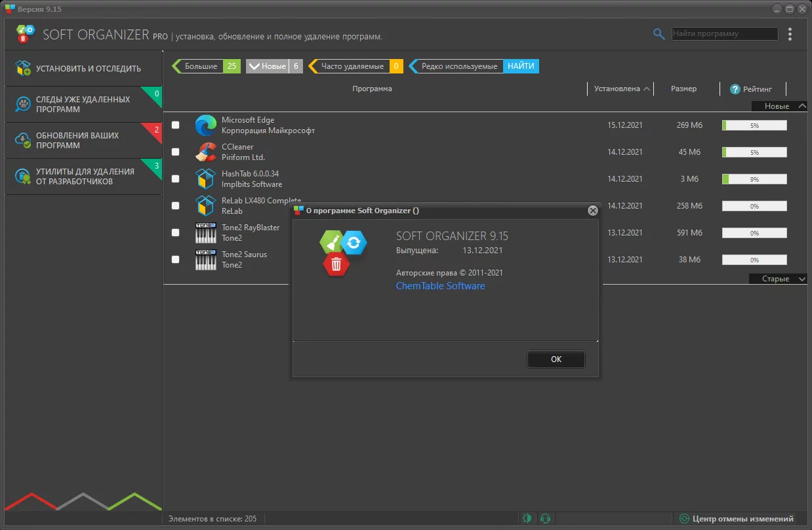Viewport: 812px width, 530px height.
Task: Click the CCleaner program icon
Action: tap(206, 152)
